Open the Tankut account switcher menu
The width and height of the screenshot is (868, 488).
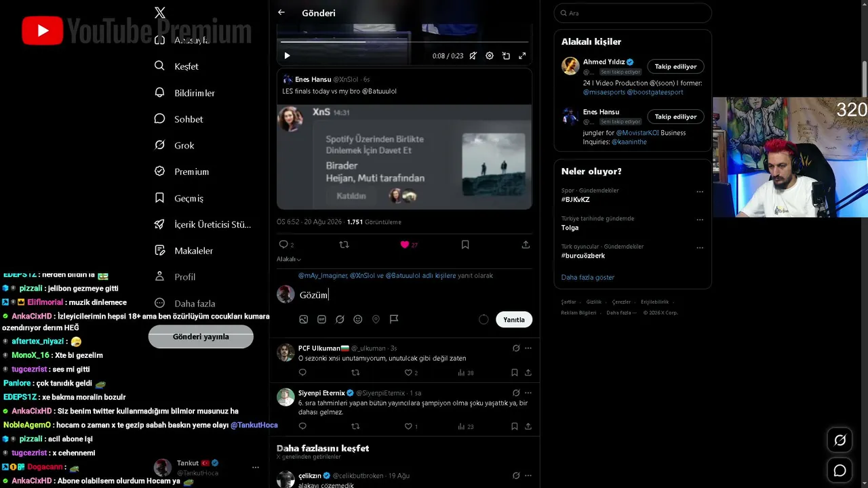tap(206, 468)
